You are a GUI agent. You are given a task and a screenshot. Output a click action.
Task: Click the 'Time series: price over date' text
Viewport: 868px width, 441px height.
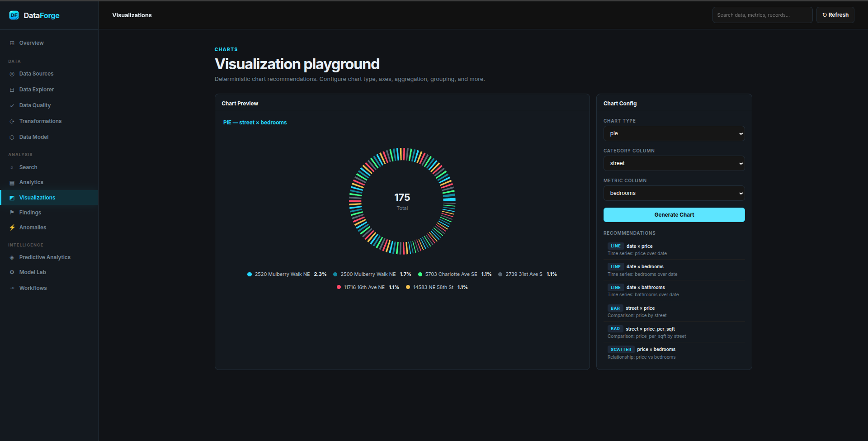(x=637, y=254)
